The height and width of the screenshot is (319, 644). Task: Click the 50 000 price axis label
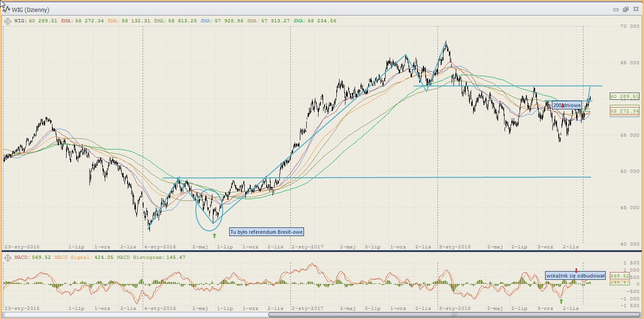629,171
